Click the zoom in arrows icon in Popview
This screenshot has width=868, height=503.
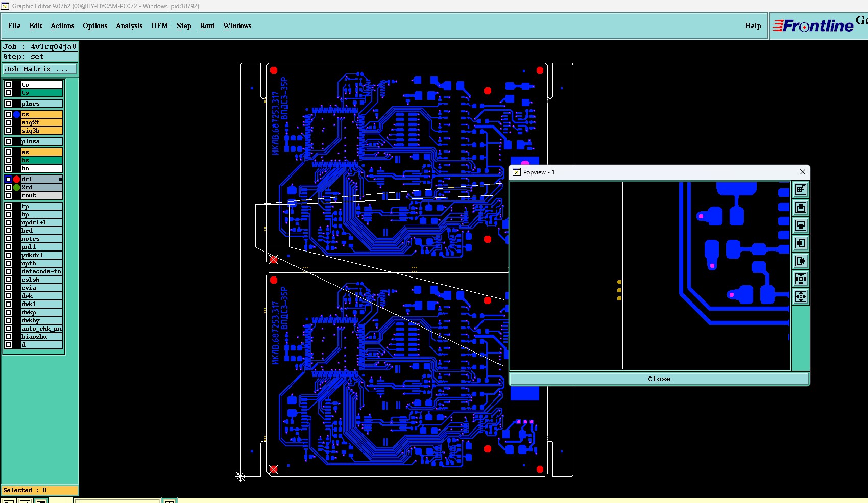coord(801,279)
